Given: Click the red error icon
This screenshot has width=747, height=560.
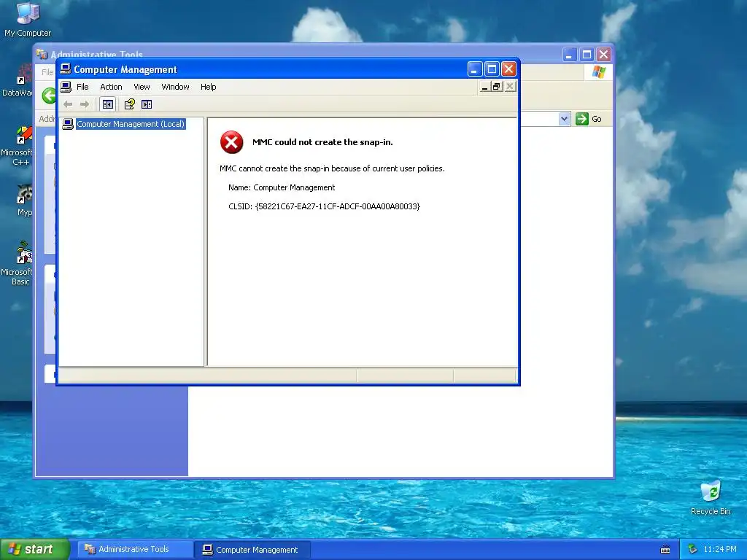Looking at the screenshot, I should click(231, 142).
